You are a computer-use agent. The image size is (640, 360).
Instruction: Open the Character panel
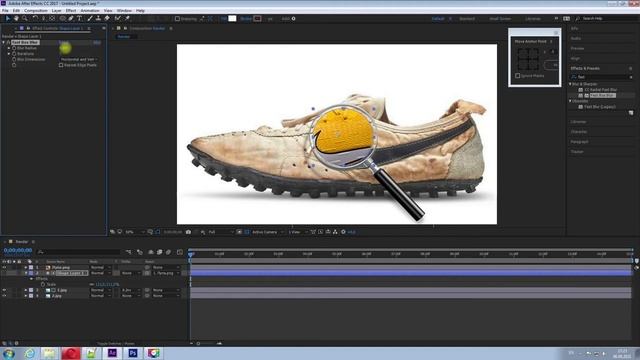(579, 131)
